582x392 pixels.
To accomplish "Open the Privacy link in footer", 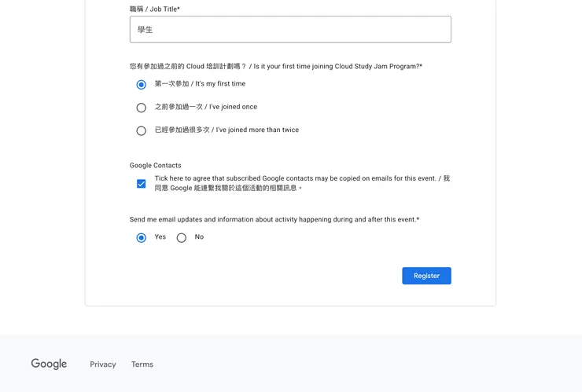I will coord(103,365).
